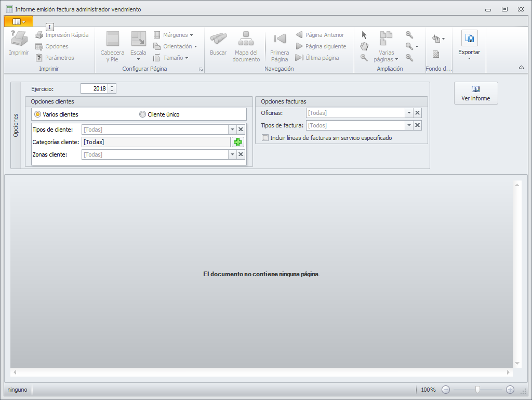Jump to Última página
Screen dimensions: 532x400
pos(317,58)
